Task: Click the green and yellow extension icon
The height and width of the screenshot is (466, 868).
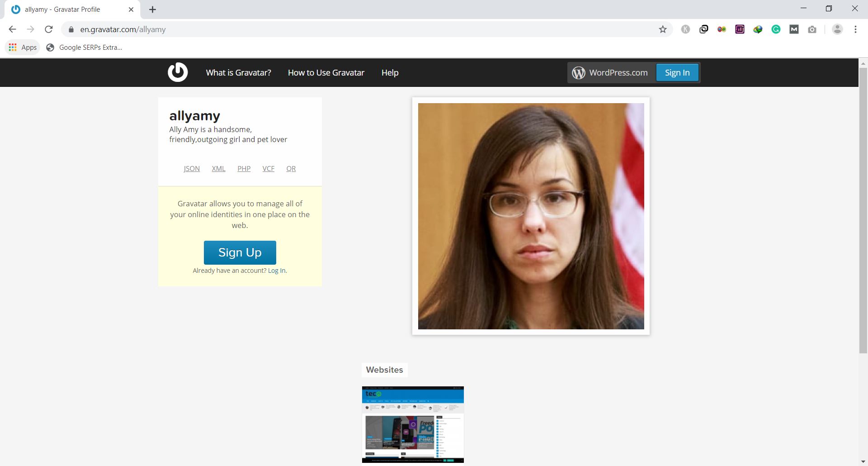Action: [758, 29]
